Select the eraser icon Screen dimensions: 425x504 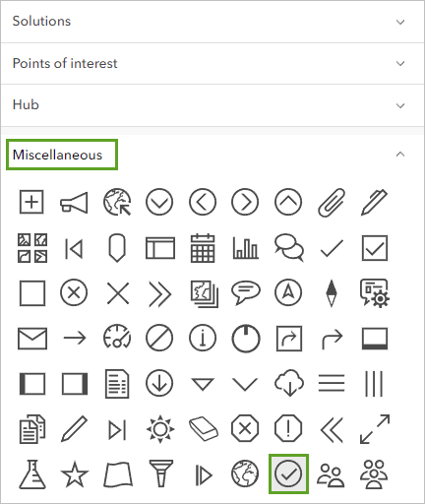[x=204, y=429]
